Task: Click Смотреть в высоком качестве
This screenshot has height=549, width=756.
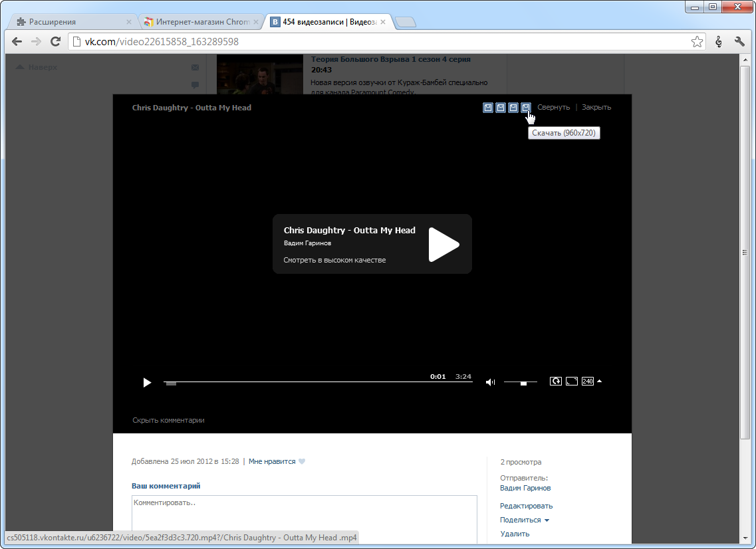Action: 334,260
